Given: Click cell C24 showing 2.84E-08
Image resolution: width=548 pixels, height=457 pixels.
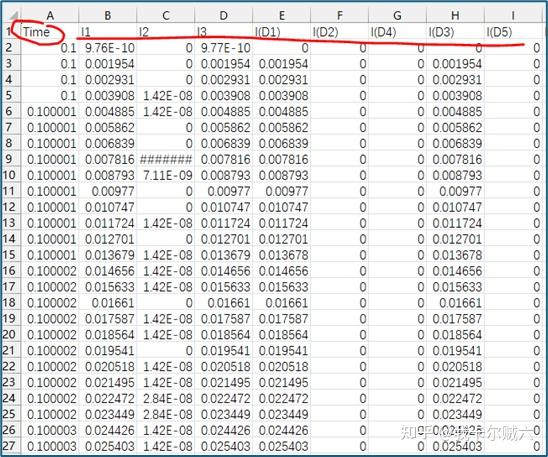Looking at the screenshot, I should coord(166,398).
